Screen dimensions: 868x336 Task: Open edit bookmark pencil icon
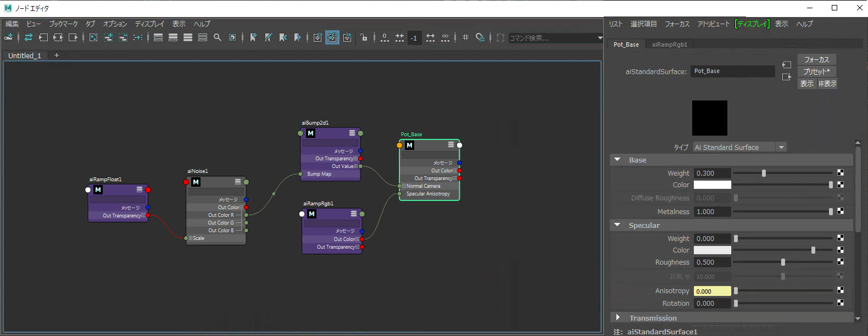pyautogui.click(x=268, y=37)
